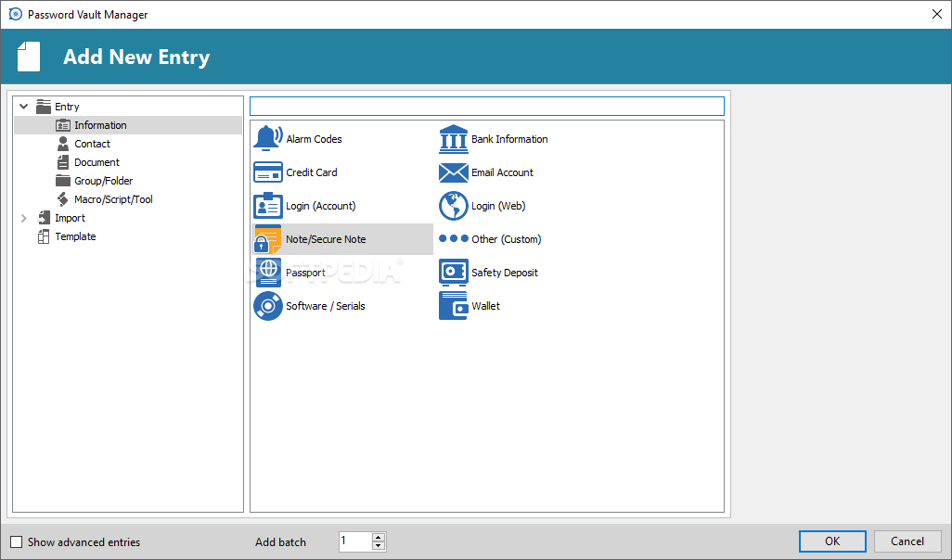The image size is (952, 560).
Task: Click the Entry folder icon in tree
Action: [x=44, y=107]
